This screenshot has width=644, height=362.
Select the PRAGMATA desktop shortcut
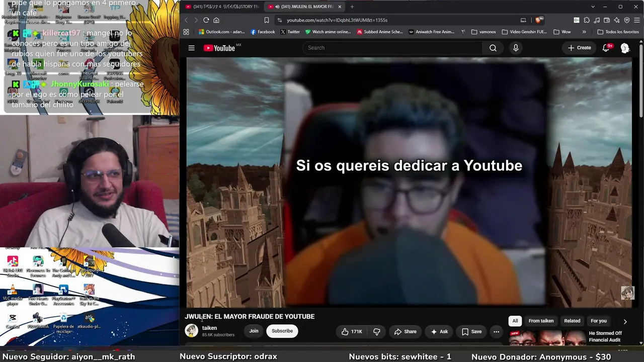tap(38, 321)
